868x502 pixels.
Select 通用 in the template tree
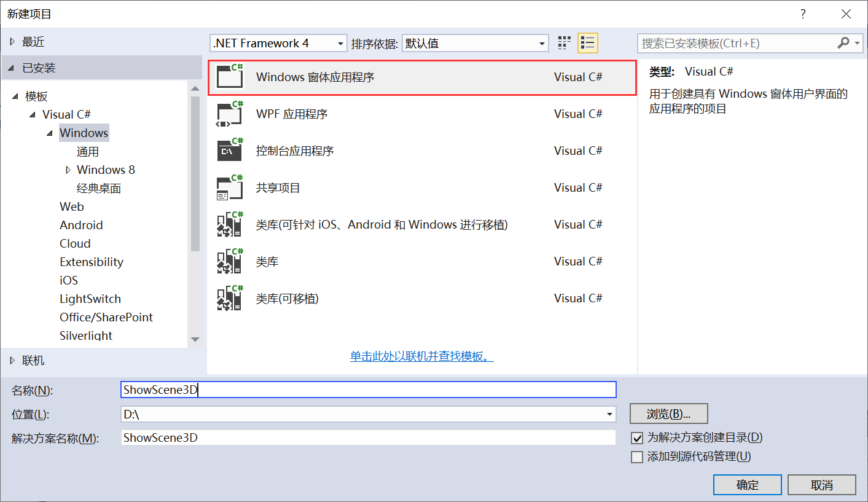88,152
